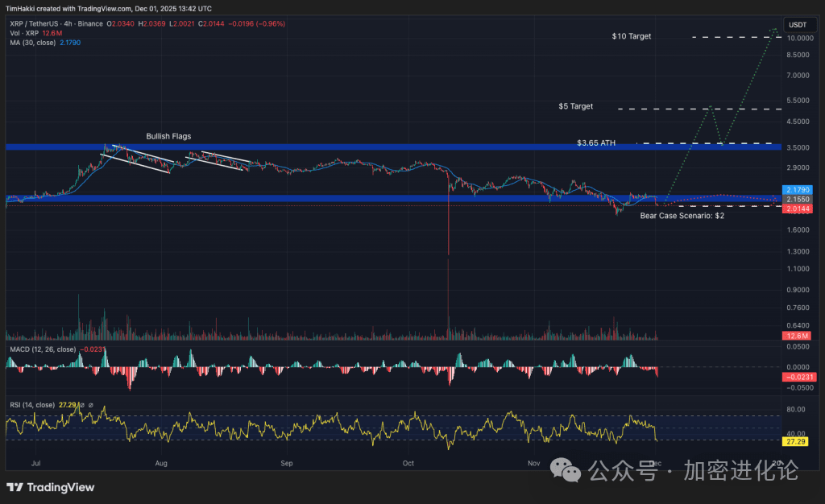The width and height of the screenshot is (825, 504).
Task: Open RSI settings with the gear icon
Action: tap(83, 405)
